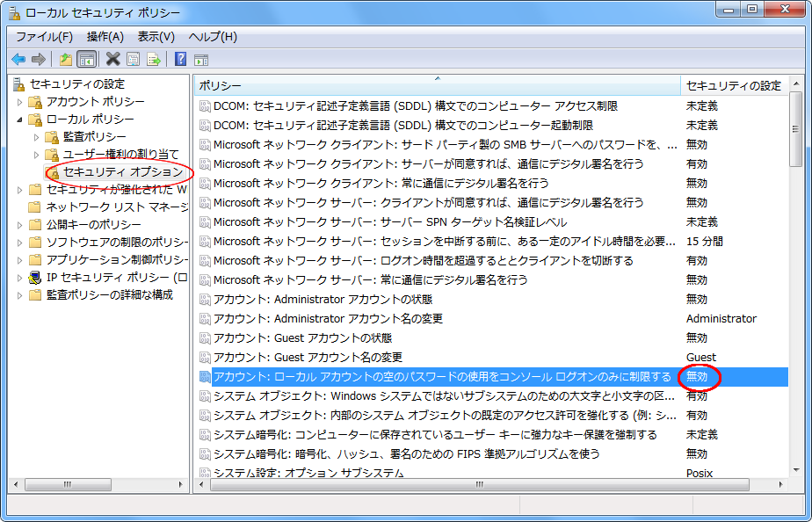
Task: Expand the 監査ポリシー tree node
Action: [x=37, y=137]
